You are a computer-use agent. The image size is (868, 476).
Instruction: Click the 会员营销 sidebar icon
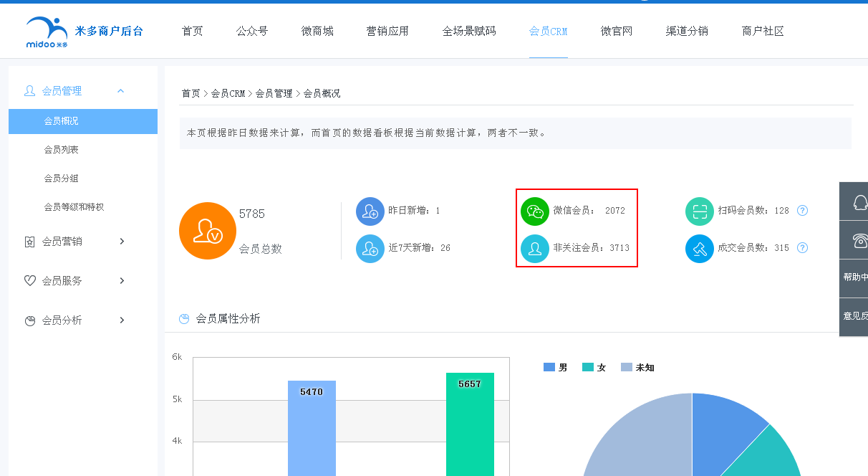29,242
